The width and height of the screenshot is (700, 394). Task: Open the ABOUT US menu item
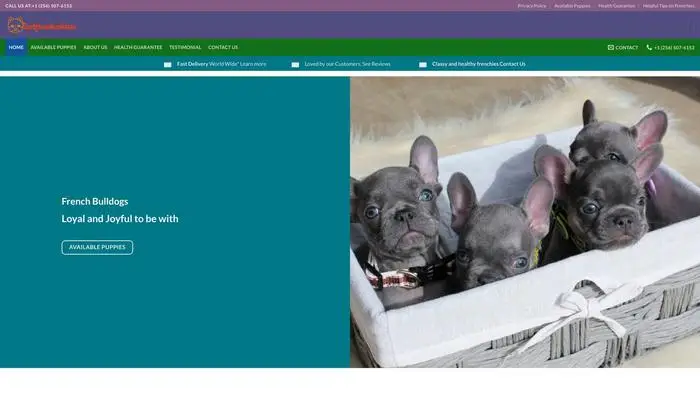[95, 47]
